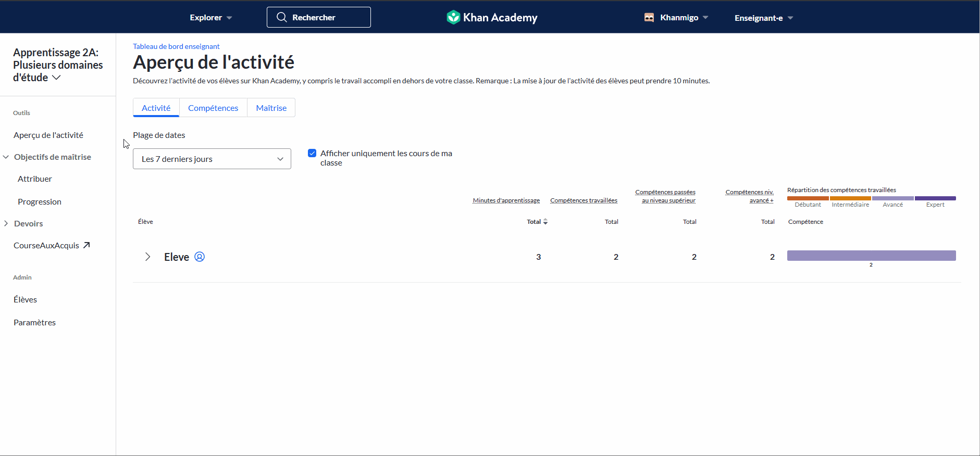Open the class name selector chevron
This screenshot has width=980, height=456.
point(57,78)
